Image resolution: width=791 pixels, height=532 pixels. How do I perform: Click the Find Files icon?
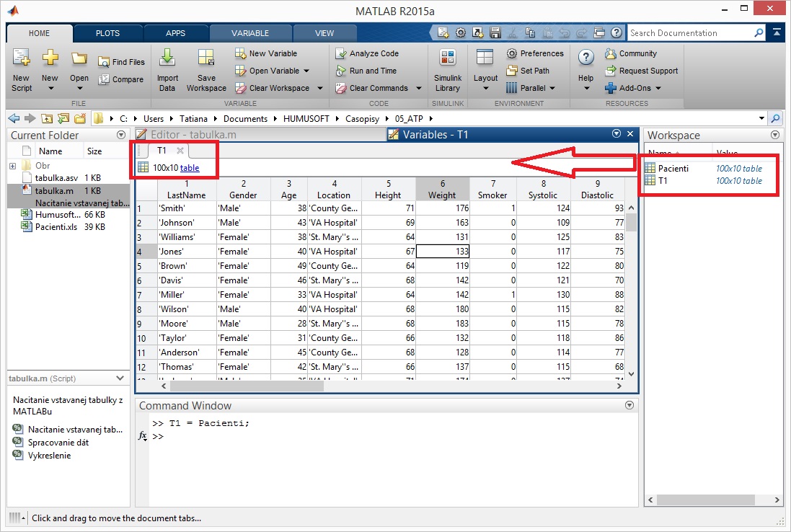point(103,62)
